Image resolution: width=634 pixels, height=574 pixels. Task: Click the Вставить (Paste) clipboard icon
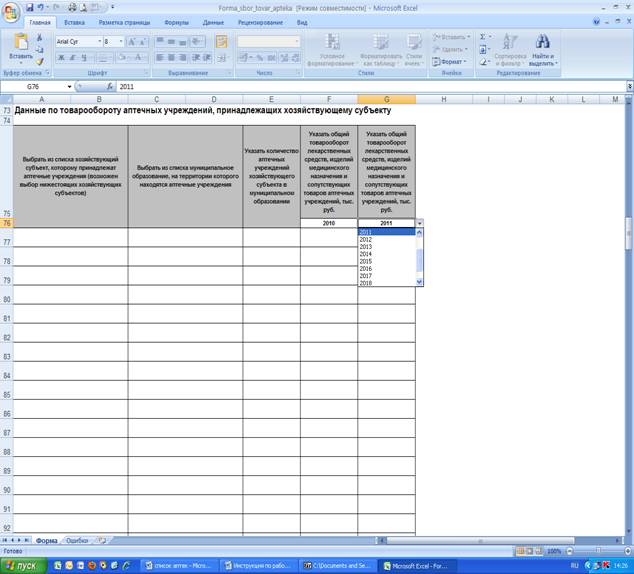tap(21, 42)
